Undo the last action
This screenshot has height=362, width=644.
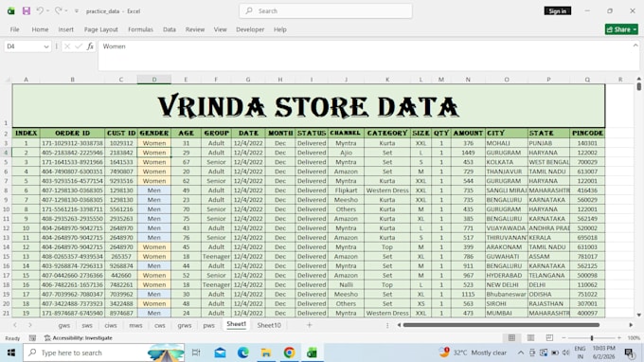(x=40, y=11)
